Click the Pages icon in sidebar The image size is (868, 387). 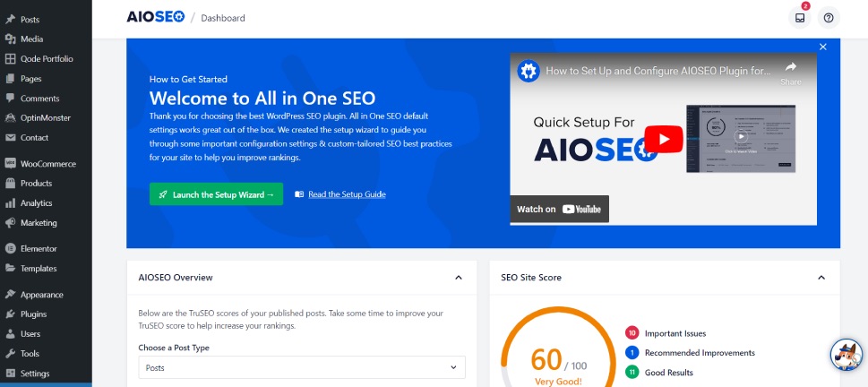tap(10, 79)
